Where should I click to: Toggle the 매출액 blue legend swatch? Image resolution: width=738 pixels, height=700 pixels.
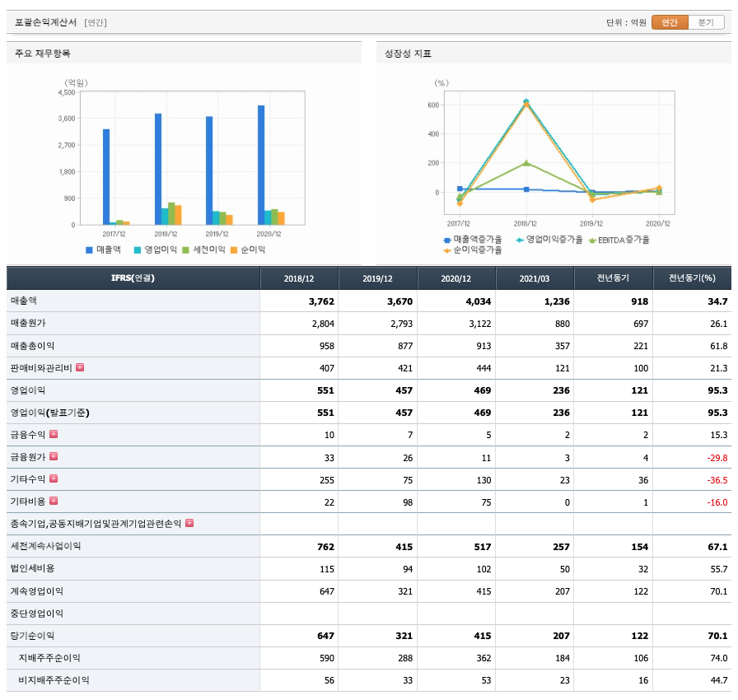[x=89, y=250]
